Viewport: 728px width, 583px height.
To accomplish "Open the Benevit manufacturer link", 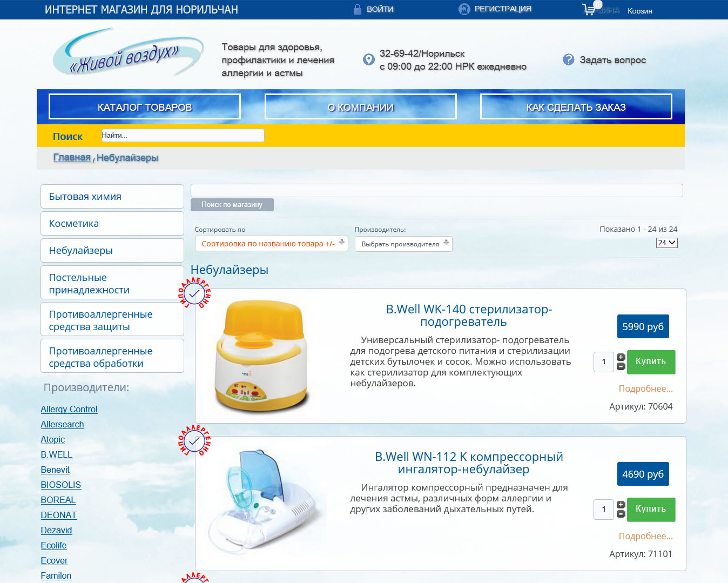I will pyautogui.click(x=55, y=470).
